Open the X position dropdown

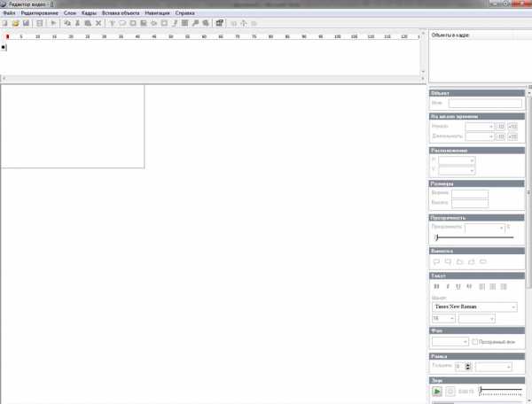point(457,160)
